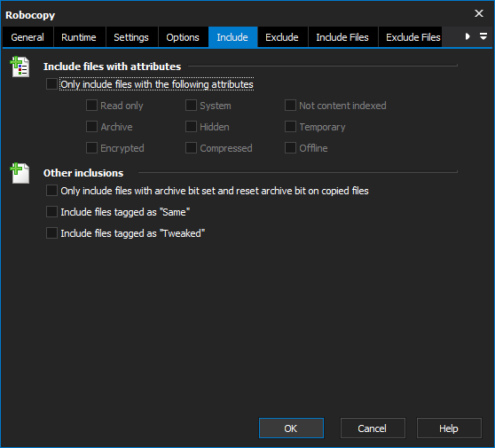The height and width of the screenshot is (448, 495).
Task: Check the Read only attribute
Action: pos(91,106)
